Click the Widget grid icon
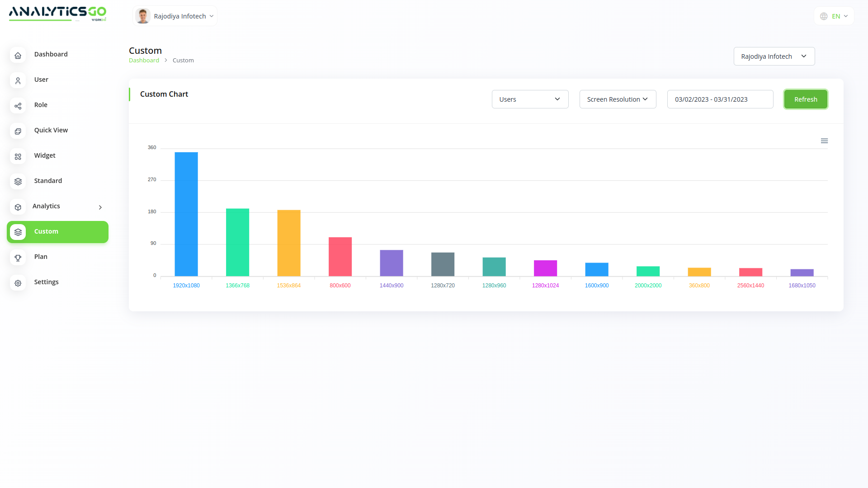 (x=18, y=156)
